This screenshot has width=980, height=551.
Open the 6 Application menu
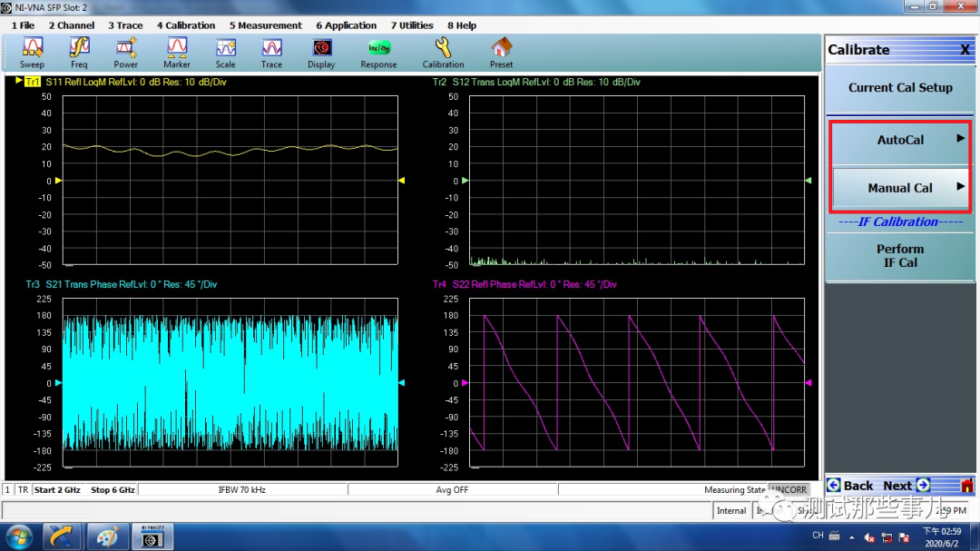tap(347, 25)
